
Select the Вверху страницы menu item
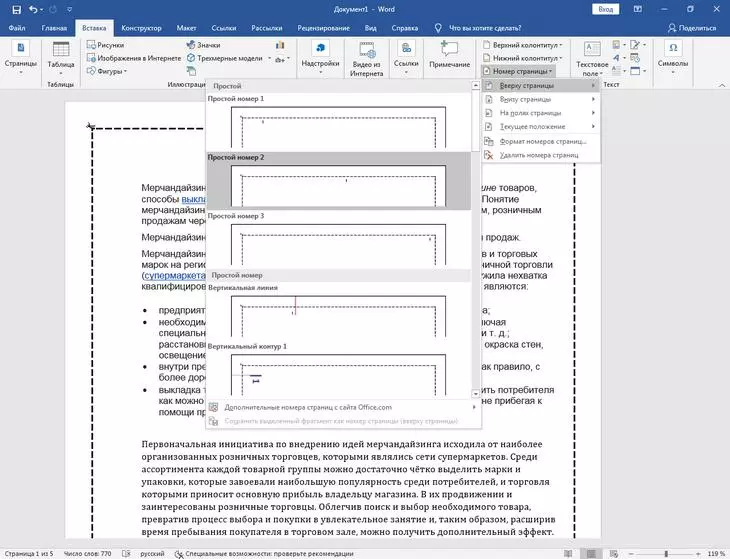tap(540, 86)
